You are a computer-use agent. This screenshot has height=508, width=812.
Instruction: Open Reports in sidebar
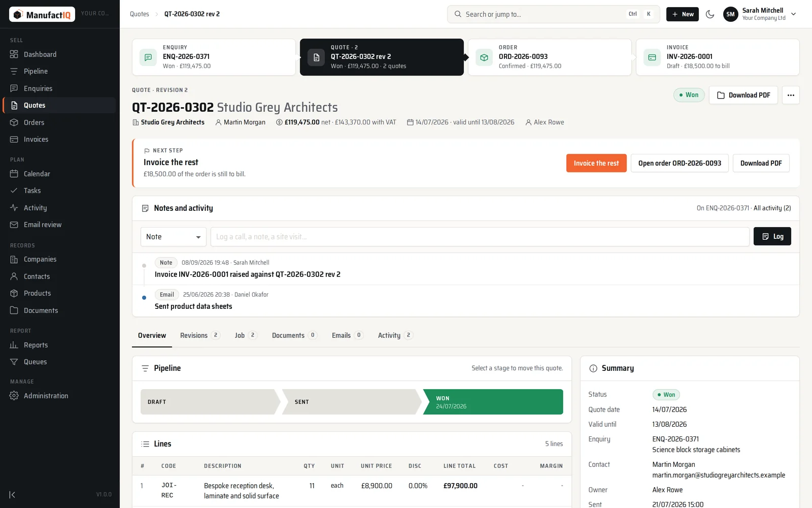tap(59, 345)
